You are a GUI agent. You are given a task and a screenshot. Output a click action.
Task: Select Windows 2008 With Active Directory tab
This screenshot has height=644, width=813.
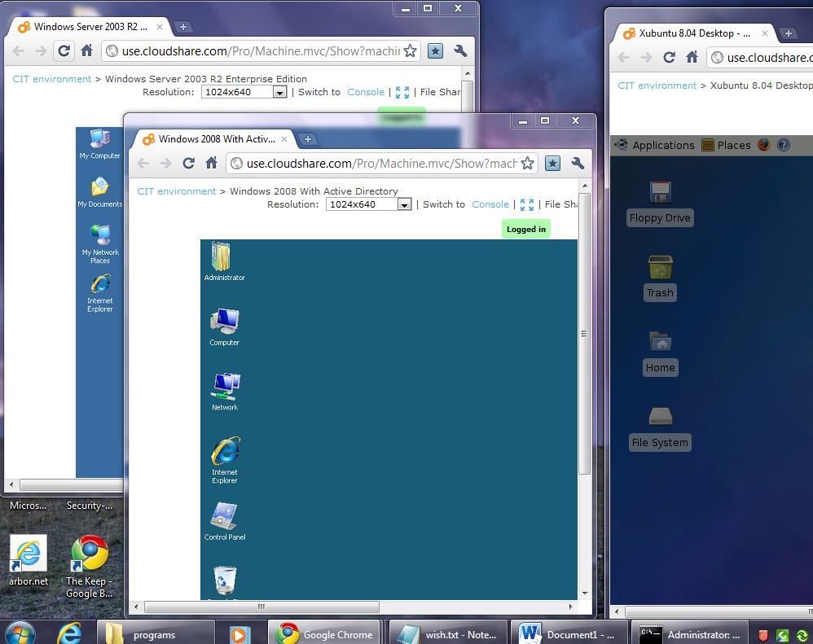215,139
